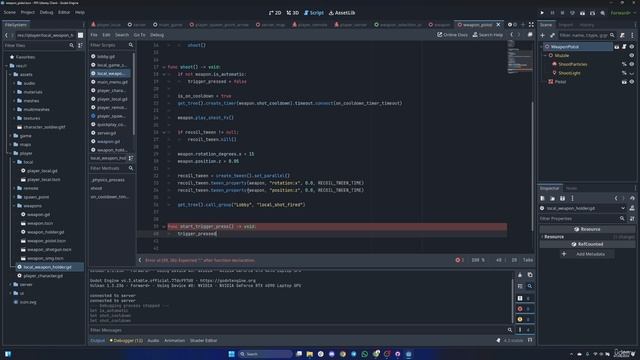Viewport: 640px width, 360px height.
Task: Run the project with the play icon
Action: 542,13
